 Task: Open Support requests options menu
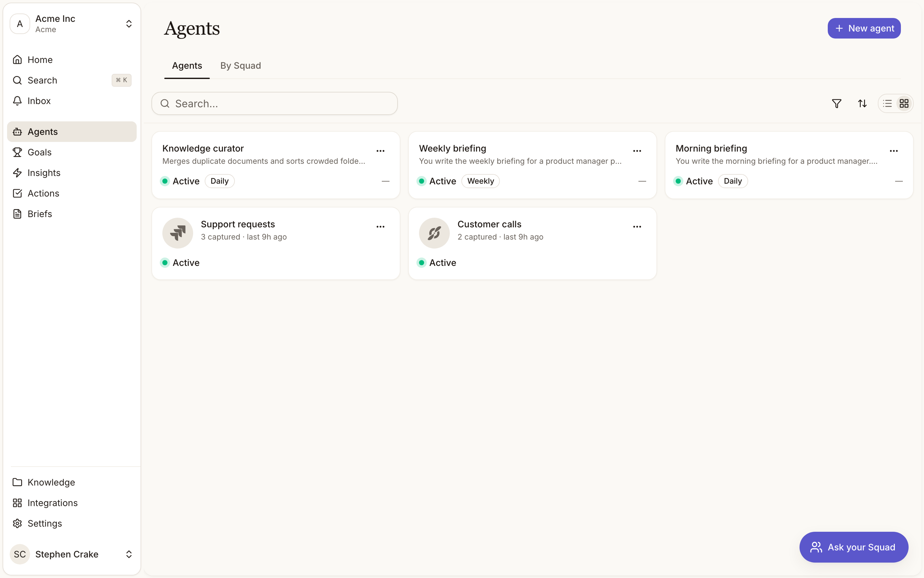coord(380,227)
